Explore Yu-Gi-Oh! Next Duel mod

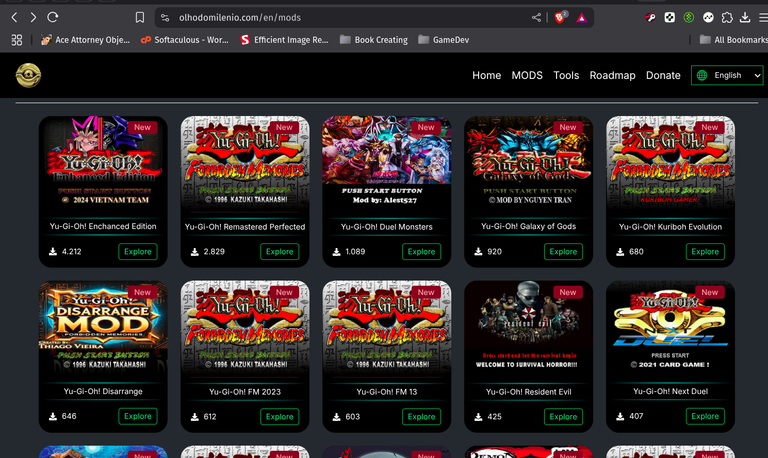pos(705,416)
